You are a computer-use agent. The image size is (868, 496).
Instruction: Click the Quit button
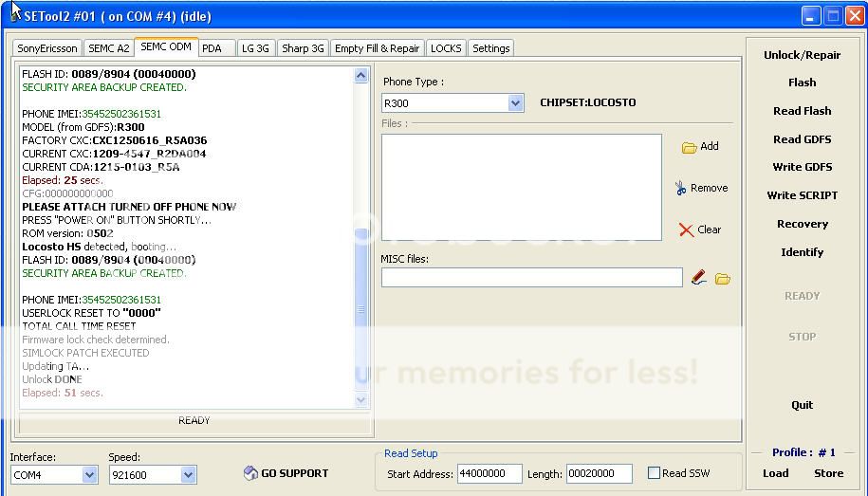pyautogui.click(x=803, y=405)
